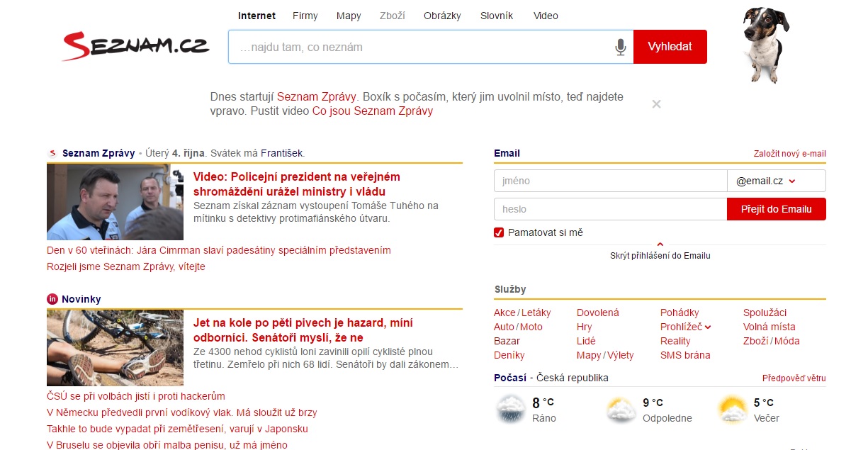868x450 pixels.
Task: Click the Novinky section heading
Action: [81, 299]
